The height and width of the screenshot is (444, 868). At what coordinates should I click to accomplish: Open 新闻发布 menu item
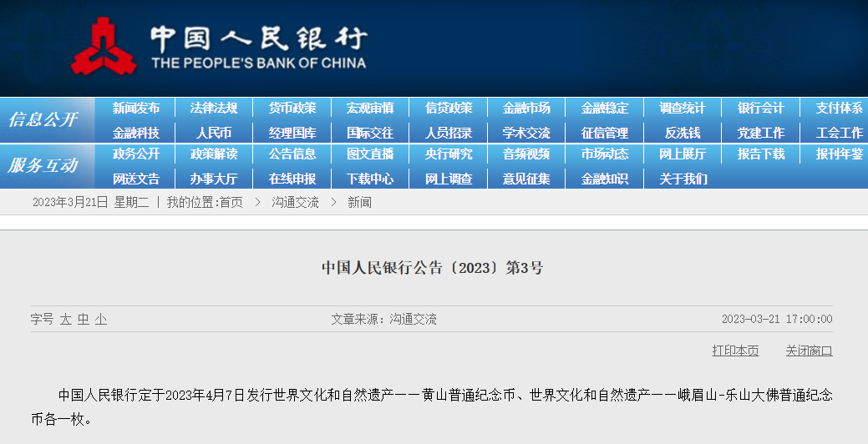[x=135, y=108]
